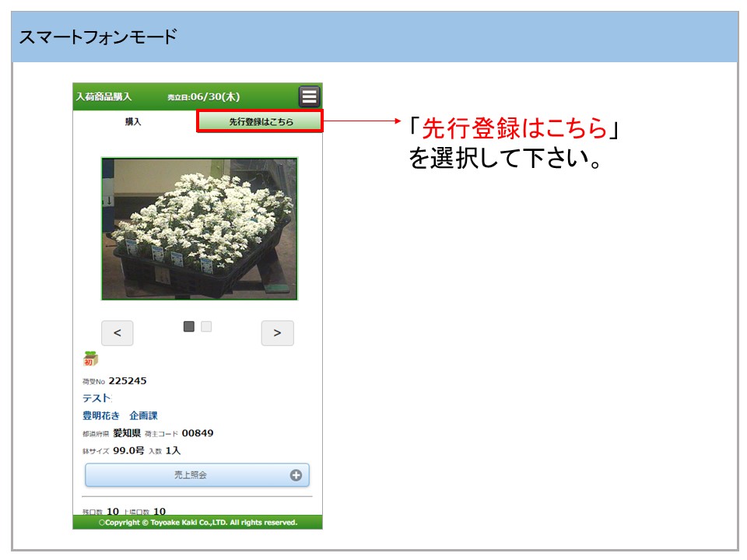
Task: Select the 先行登録はこちら tab
Action: pyautogui.click(x=260, y=122)
